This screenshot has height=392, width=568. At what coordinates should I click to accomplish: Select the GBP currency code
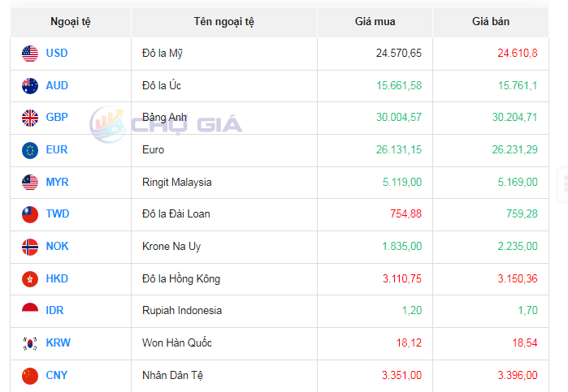57,118
